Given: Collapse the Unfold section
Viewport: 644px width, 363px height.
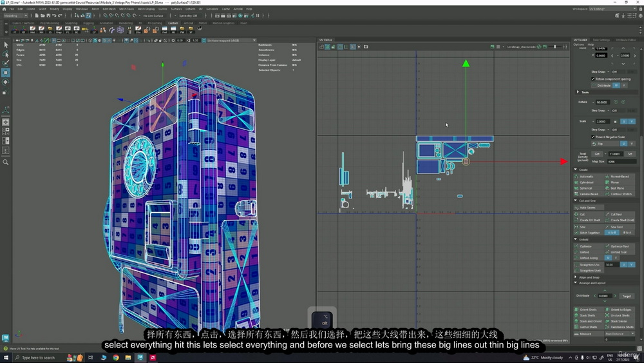Looking at the screenshot, I should [x=575, y=239].
